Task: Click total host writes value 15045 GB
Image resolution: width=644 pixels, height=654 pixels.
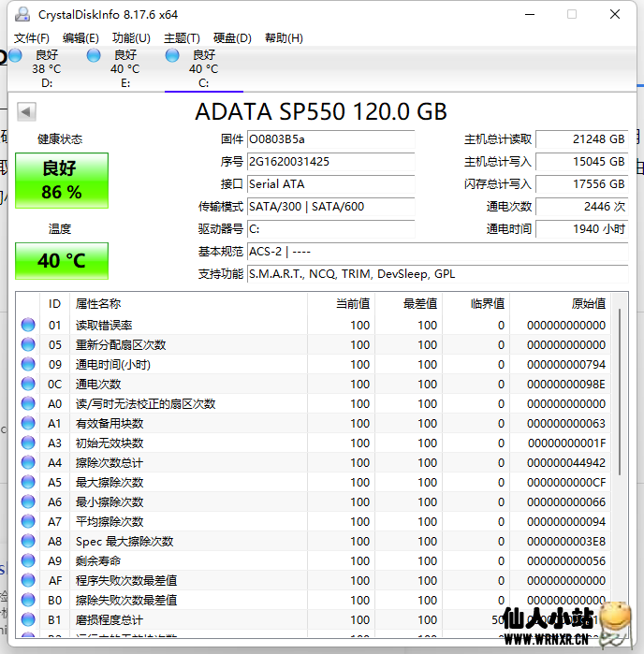Action: [582, 162]
